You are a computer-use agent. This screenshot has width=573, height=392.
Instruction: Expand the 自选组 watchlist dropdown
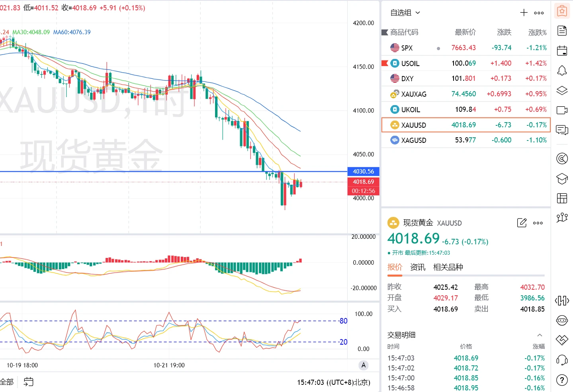click(x=405, y=13)
